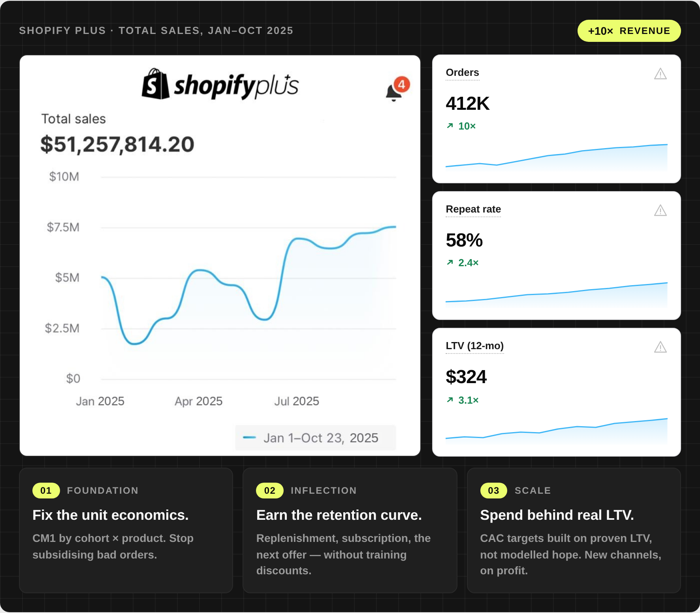
Task: Click the Total sales label
Action: pyautogui.click(x=73, y=119)
